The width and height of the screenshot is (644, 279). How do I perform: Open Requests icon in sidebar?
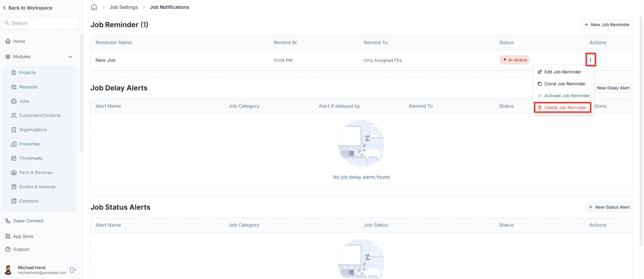[x=14, y=87]
